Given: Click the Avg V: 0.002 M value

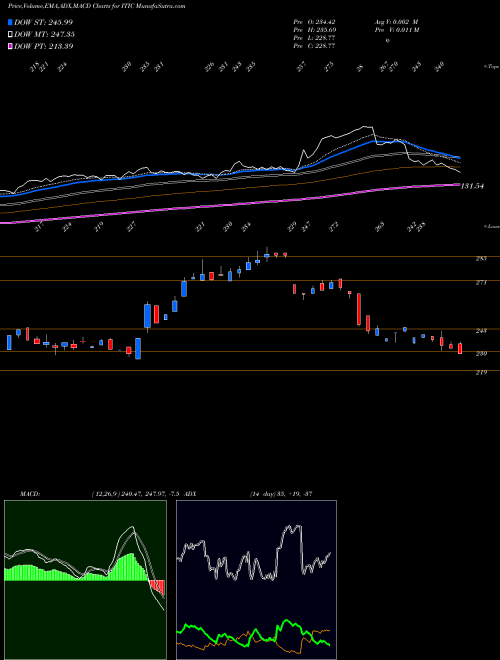Looking at the screenshot, I should point(396,22).
